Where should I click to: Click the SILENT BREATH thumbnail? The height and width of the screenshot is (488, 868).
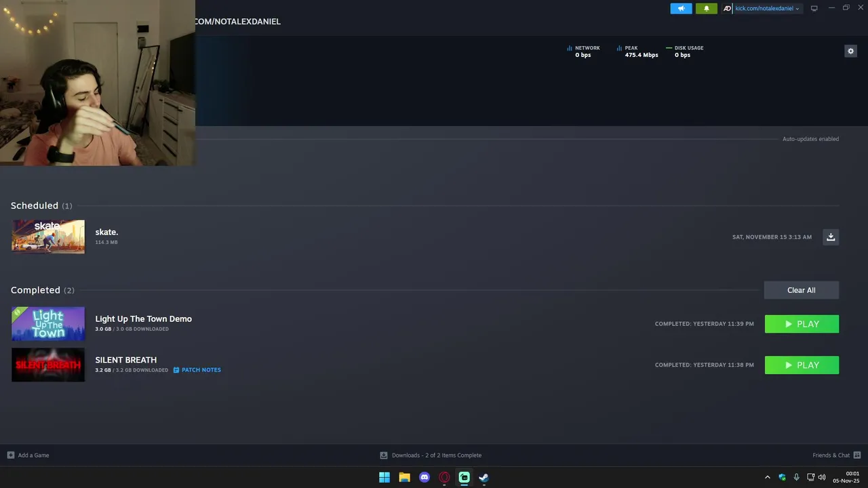[x=48, y=365]
